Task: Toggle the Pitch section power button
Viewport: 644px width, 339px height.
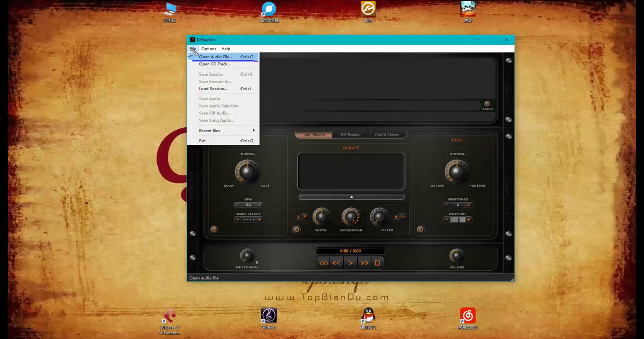Action: coord(420,230)
